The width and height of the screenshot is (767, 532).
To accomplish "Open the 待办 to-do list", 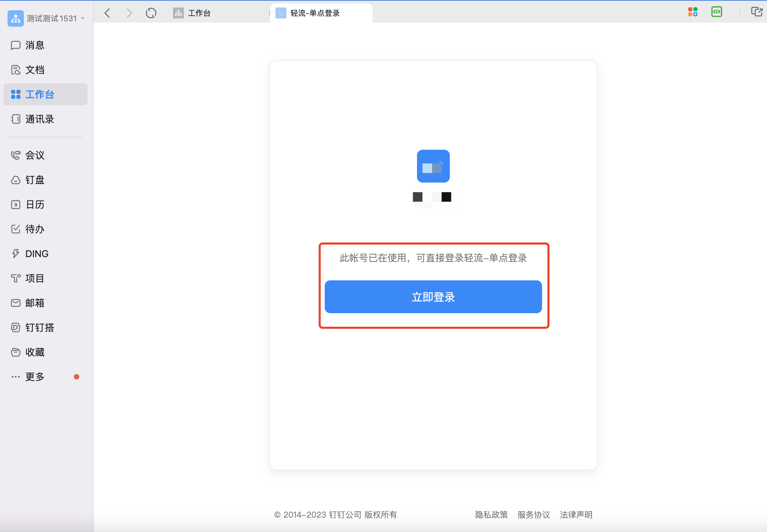I will click(x=28, y=229).
